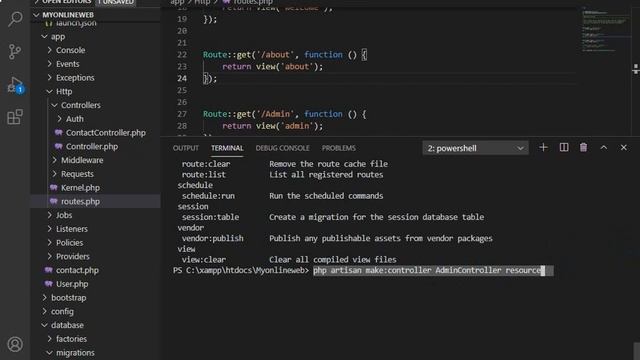Expand the Auth folder
This screenshot has width=640, height=360.
pos(74,119)
